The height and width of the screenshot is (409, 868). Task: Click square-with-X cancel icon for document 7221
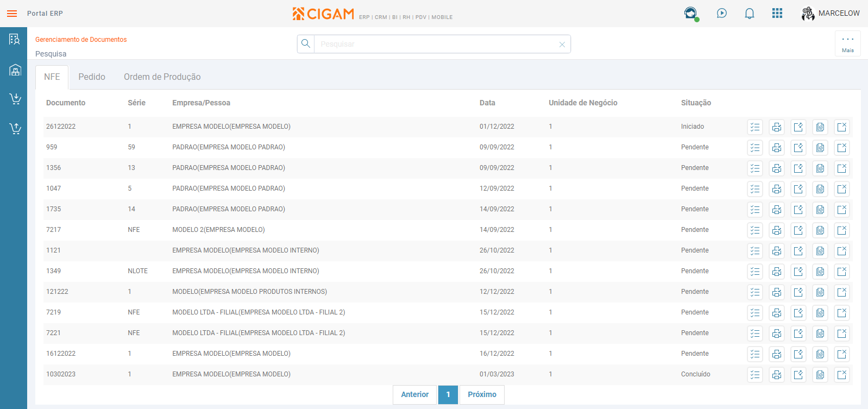(842, 334)
